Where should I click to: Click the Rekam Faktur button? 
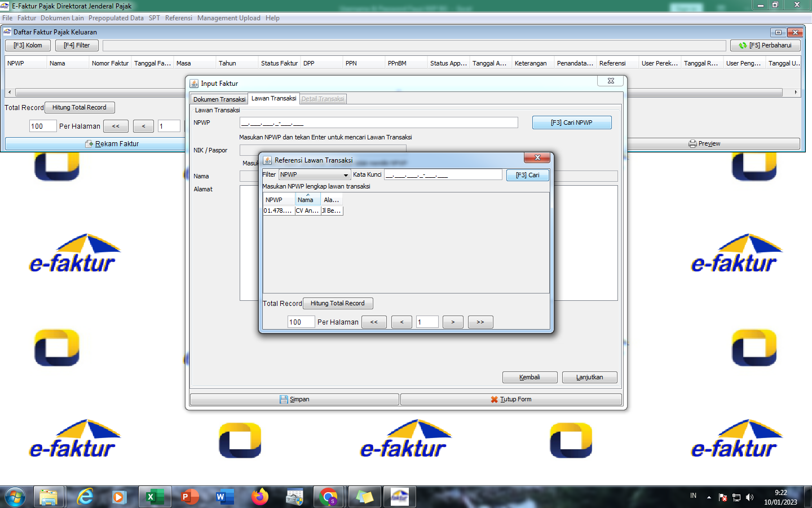[x=112, y=143]
